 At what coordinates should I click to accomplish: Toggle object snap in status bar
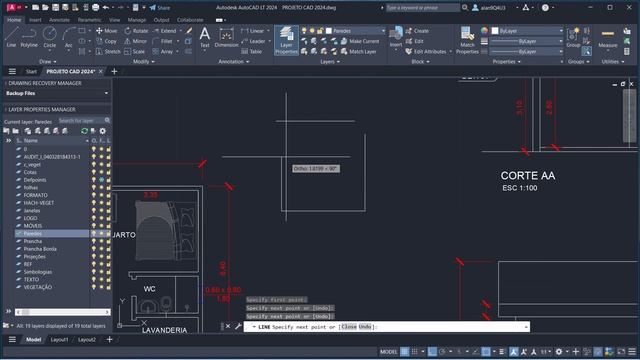click(x=486, y=351)
